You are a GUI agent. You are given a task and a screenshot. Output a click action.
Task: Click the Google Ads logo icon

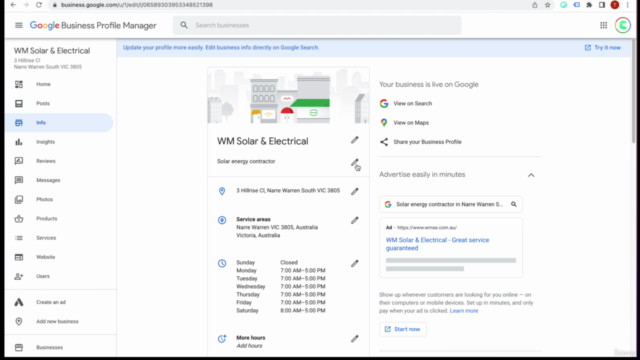tap(19, 302)
